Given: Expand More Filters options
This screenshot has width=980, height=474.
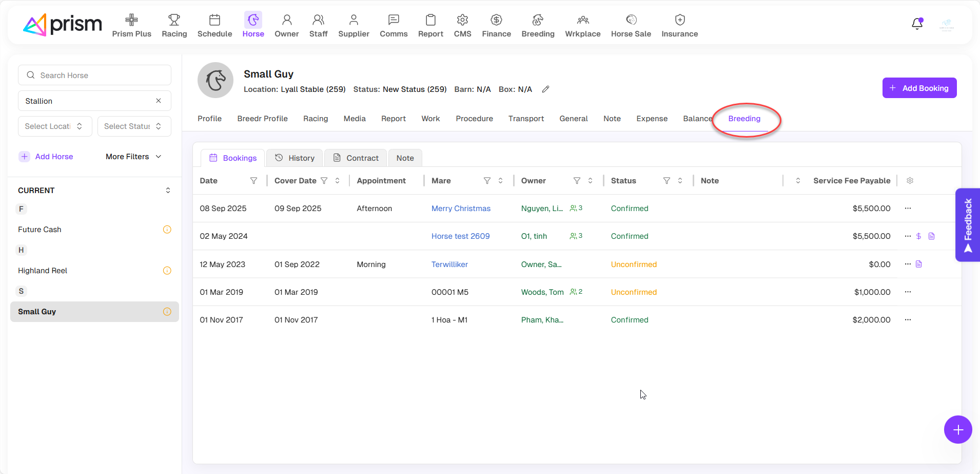Looking at the screenshot, I should coord(133,157).
